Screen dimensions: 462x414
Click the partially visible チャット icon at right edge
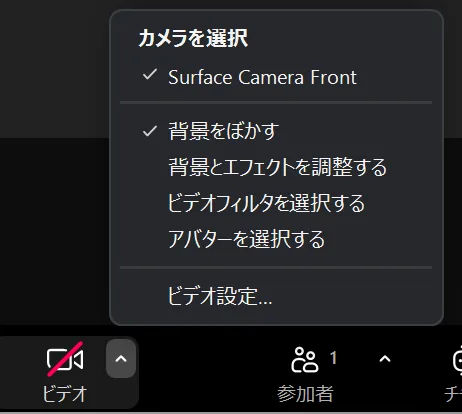pyautogui.click(x=458, y=360)
